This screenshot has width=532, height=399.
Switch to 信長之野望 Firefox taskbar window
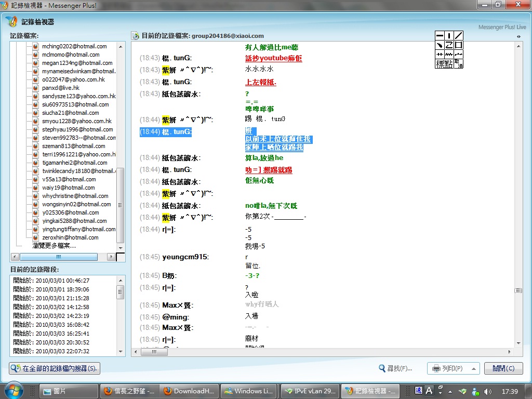(129, 391)
